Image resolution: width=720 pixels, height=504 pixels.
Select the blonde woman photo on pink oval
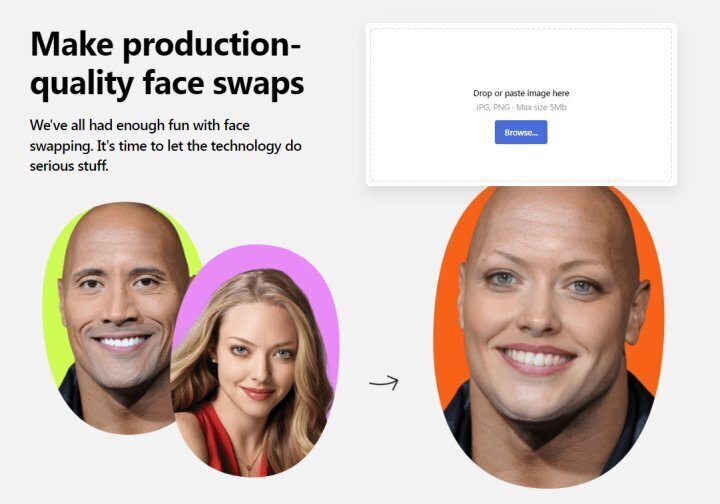(x=255, y=360)
